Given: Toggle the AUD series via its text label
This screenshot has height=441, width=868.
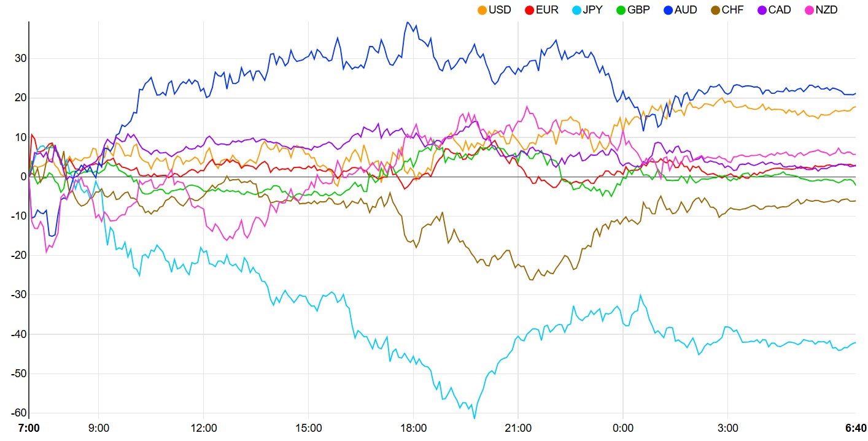Looking at the screenshot, I should (686, 10).
